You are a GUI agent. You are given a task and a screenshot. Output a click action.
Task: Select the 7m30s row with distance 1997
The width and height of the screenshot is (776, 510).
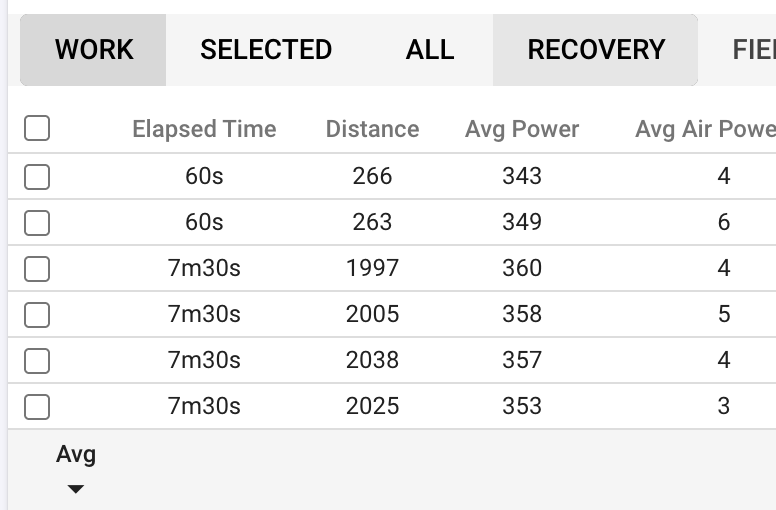click(37, 268)
